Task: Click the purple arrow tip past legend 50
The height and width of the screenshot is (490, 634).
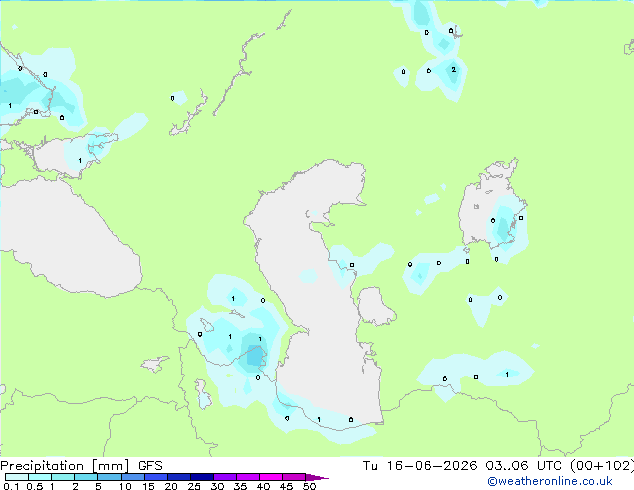Action: point(317,477)
